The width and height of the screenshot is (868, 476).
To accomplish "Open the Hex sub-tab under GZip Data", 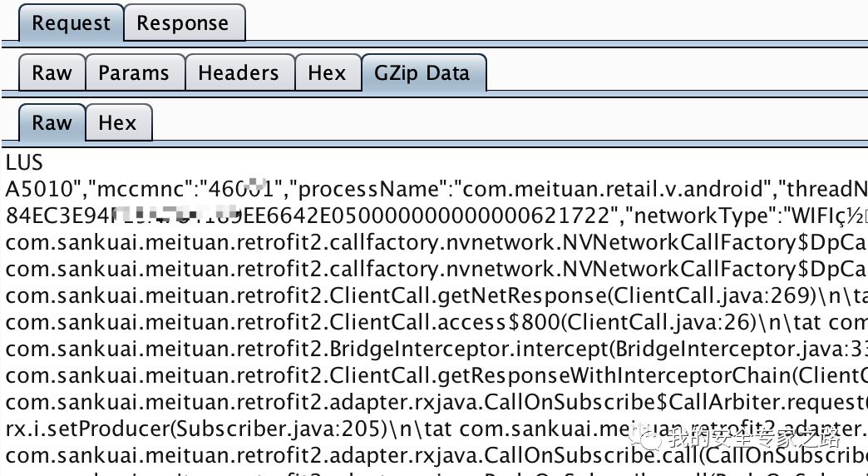I will click(x=118, y=122).
